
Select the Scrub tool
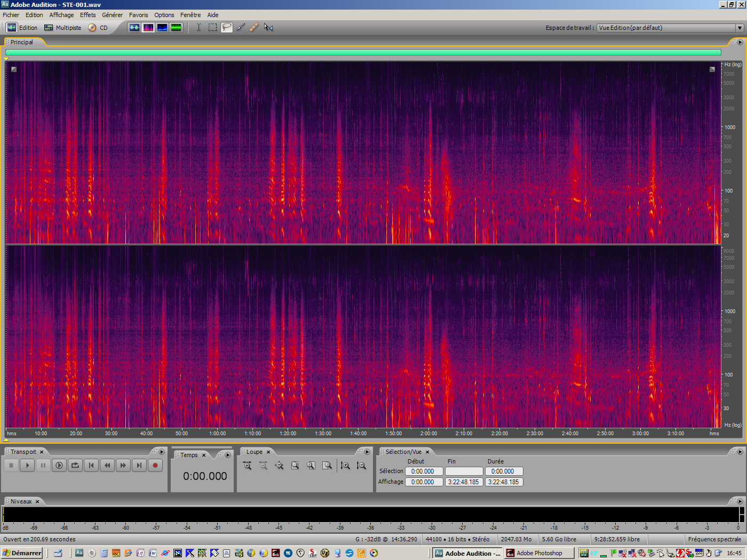click(268, 27)
